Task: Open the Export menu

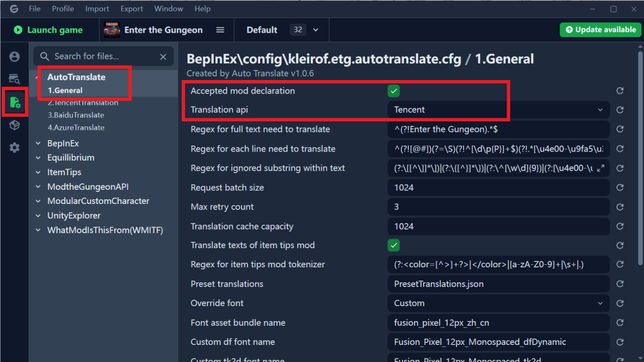Action: pyautogui.click(x=132, y=9)
